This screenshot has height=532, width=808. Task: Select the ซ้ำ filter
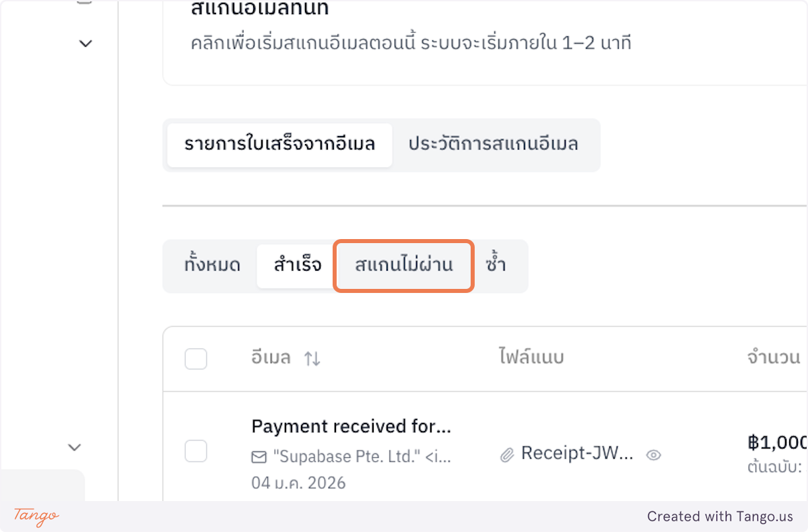click(x=498, y=265)
